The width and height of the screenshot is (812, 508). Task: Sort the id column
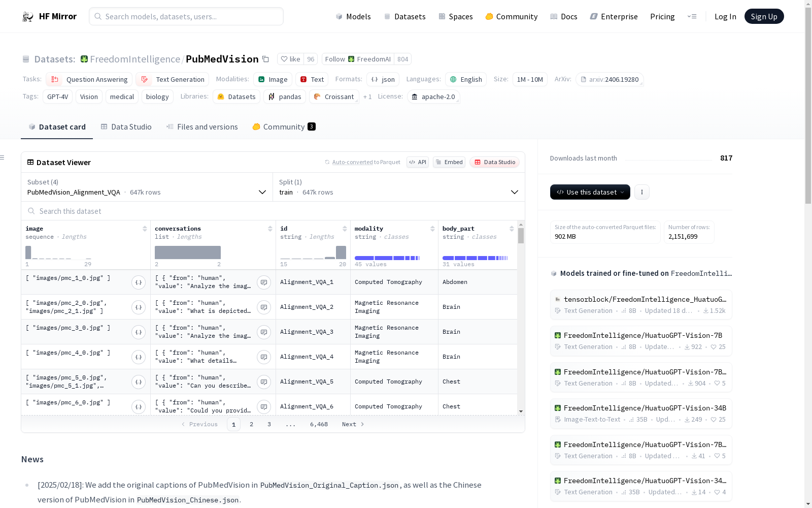345,229
